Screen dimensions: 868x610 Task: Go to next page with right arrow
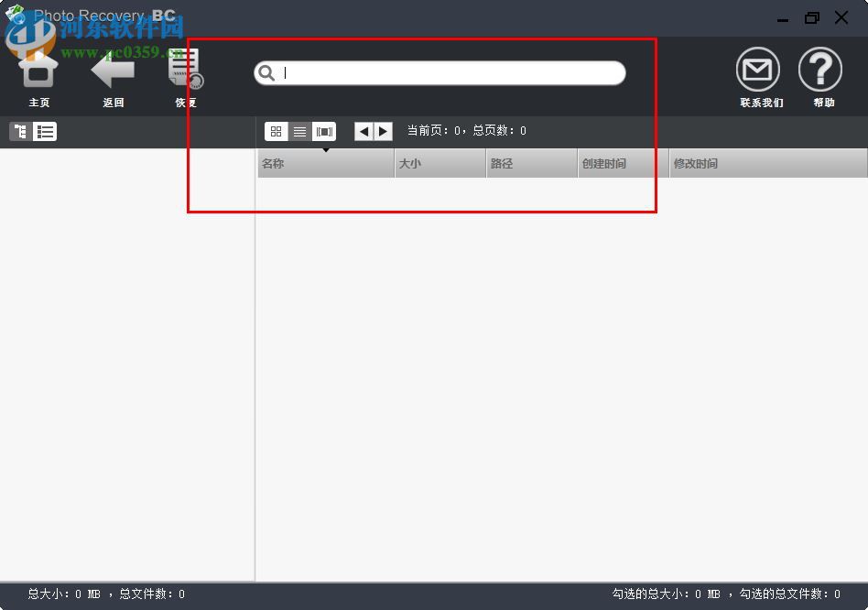tap(383, 131)
